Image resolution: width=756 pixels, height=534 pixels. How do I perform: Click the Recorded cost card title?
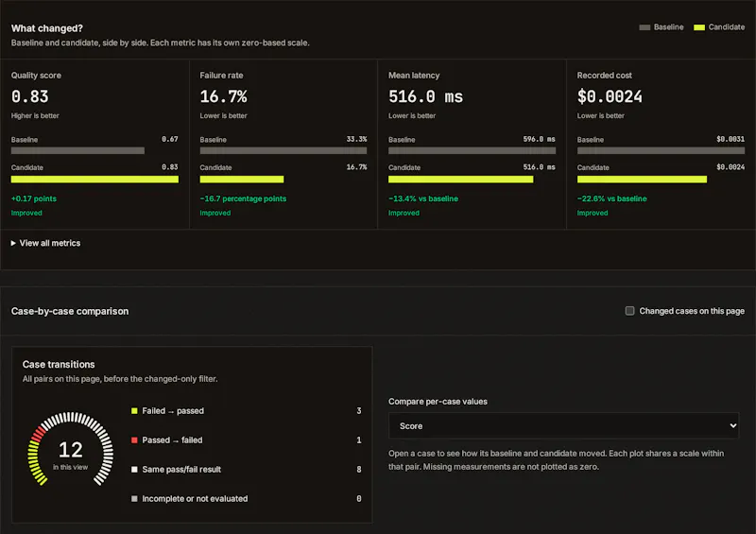point(605,76)
